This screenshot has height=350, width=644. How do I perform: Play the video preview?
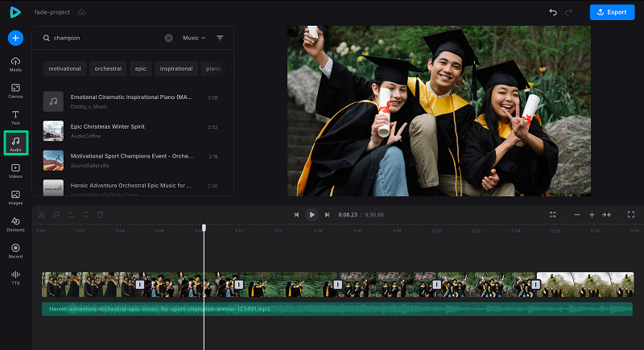click(x=312, y=215)
